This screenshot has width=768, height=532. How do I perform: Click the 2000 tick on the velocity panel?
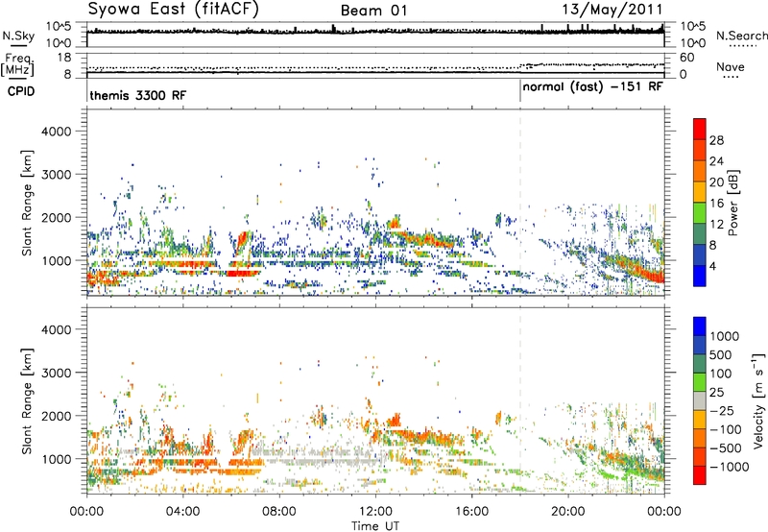click(x=57, y=416)
